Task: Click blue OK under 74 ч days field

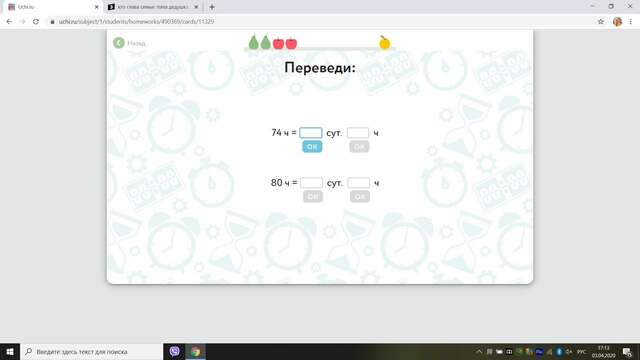Action: 312,147
